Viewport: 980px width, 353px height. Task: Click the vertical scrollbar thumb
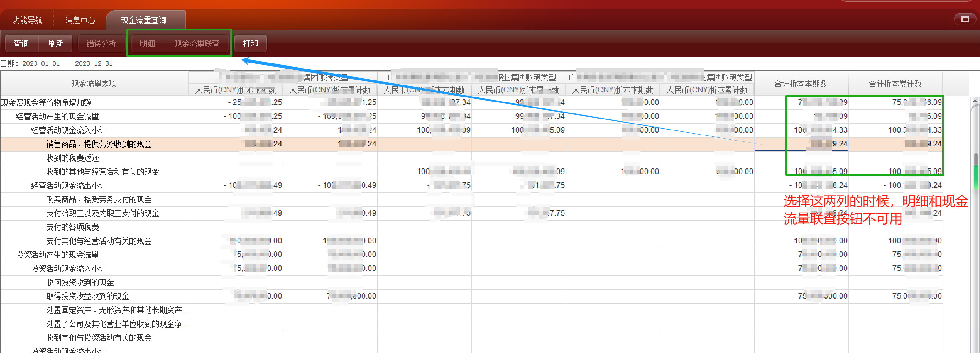[976, 171]
